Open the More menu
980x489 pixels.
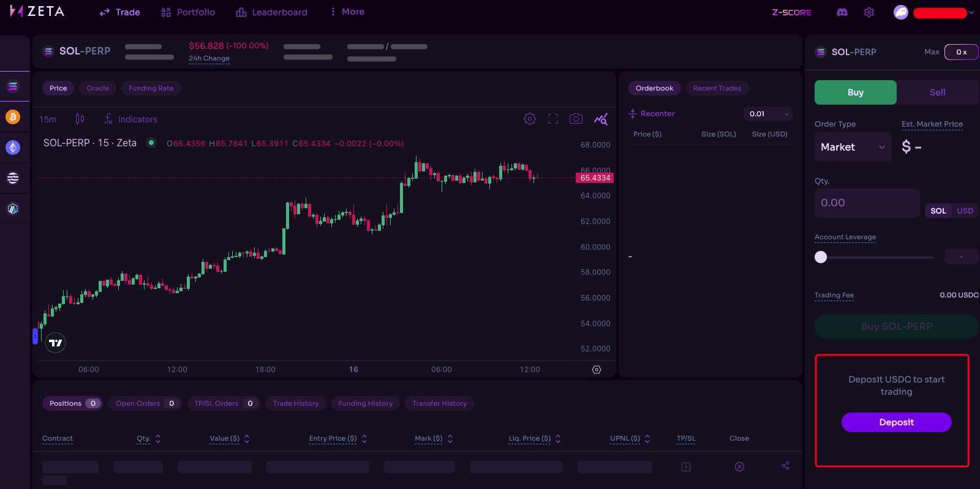pyautogui.click(x=347, y=12)
